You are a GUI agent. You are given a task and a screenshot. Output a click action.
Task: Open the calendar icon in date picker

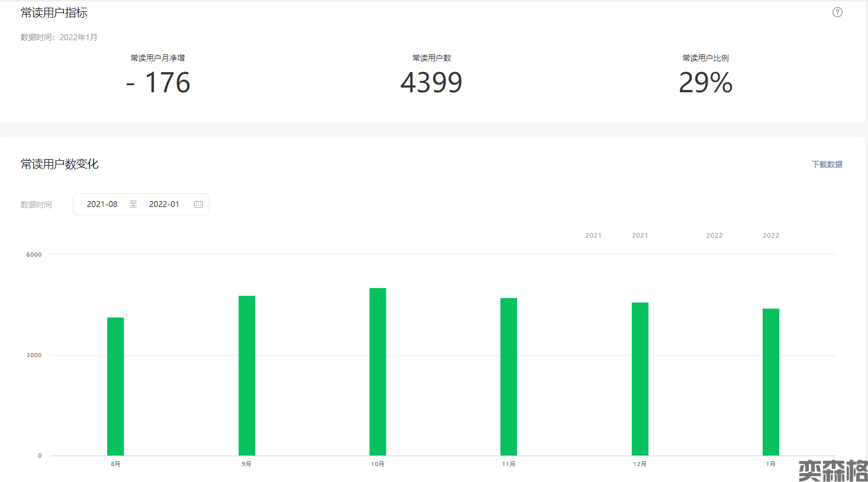pyautogui.click(x=198, y=204)
